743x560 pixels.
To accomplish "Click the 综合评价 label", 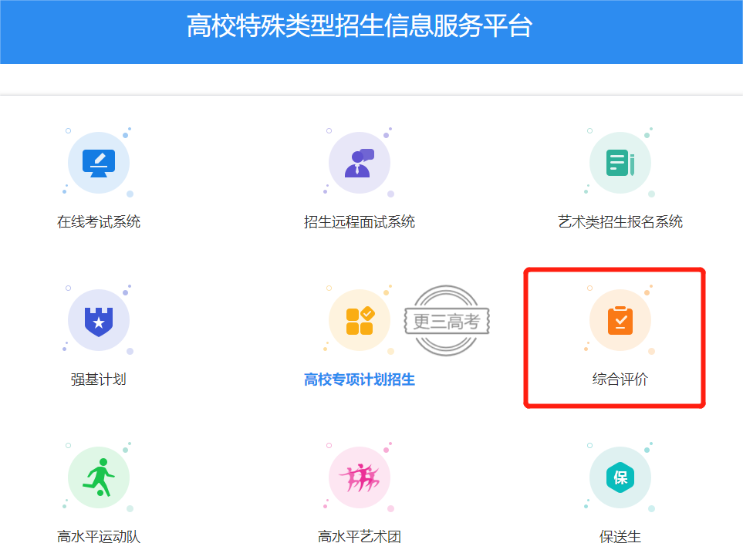I will (x=620, y=379).
